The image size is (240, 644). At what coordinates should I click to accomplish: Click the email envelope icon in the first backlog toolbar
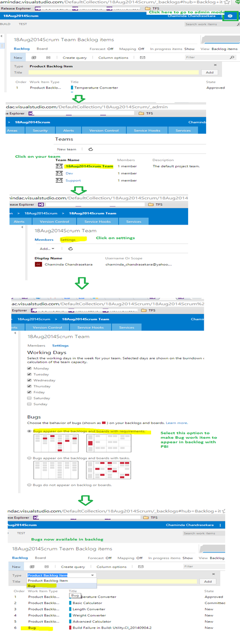(x=142, y=58)
